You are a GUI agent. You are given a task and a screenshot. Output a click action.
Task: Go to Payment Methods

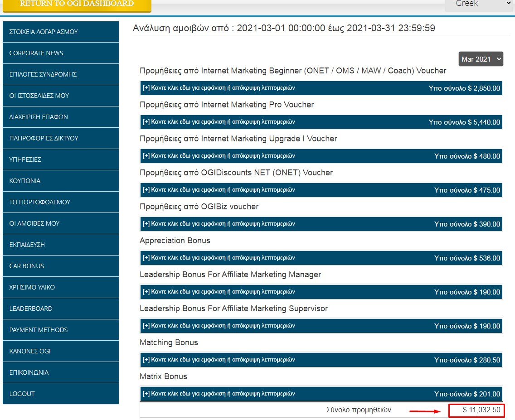pos(61,330)
